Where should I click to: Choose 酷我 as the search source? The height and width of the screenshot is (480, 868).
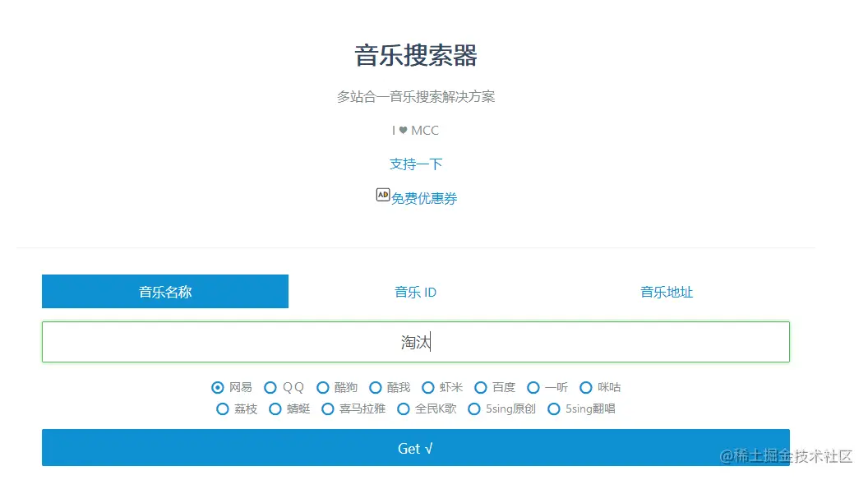[x=376, y=387]
